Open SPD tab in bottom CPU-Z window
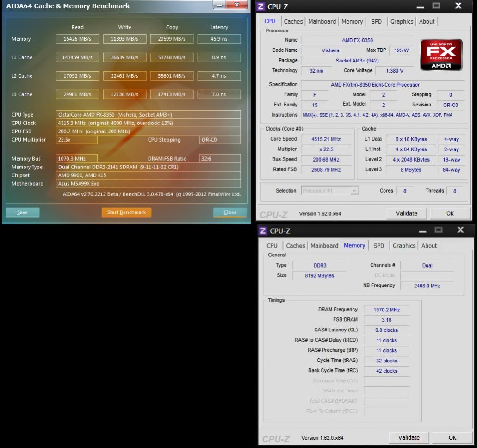Screen dimensions: 477x448 tap(379, 246)
